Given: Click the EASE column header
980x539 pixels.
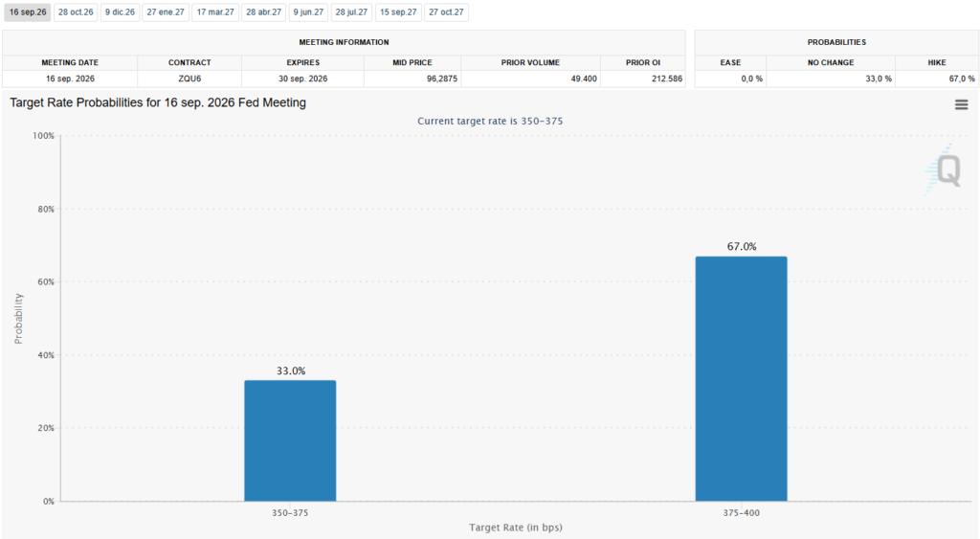Looking at the screenshot, I should click(730, 62).
